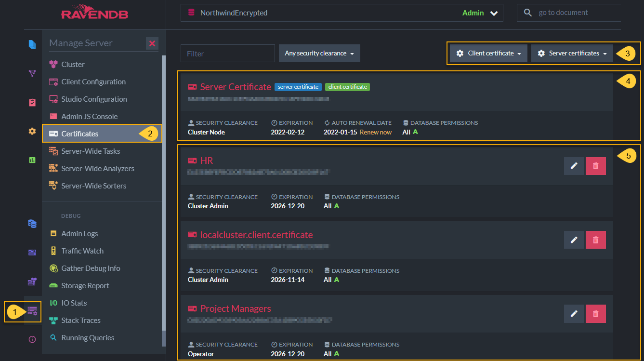Edit the Project Managers certificate

574,314
